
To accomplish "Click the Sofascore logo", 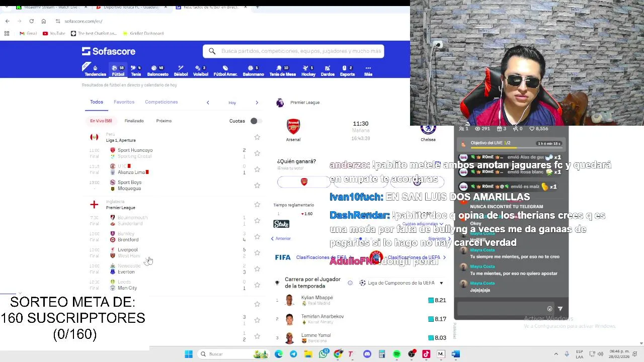I will pyautogui.click(x=109, y=51).
